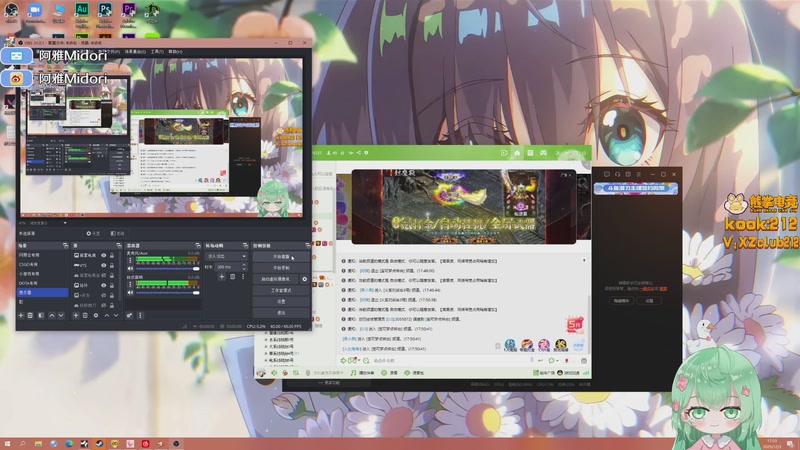Select the CSGO scene in Scenes list
Screen dimensions: 800x450
[x=42, y=264]
